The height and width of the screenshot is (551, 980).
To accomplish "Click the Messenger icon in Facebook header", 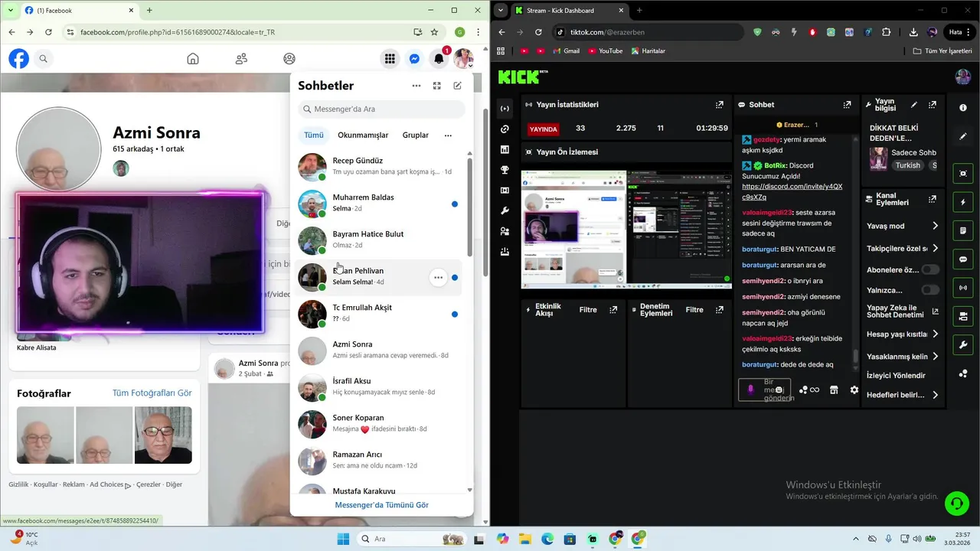I will (414, 59).
